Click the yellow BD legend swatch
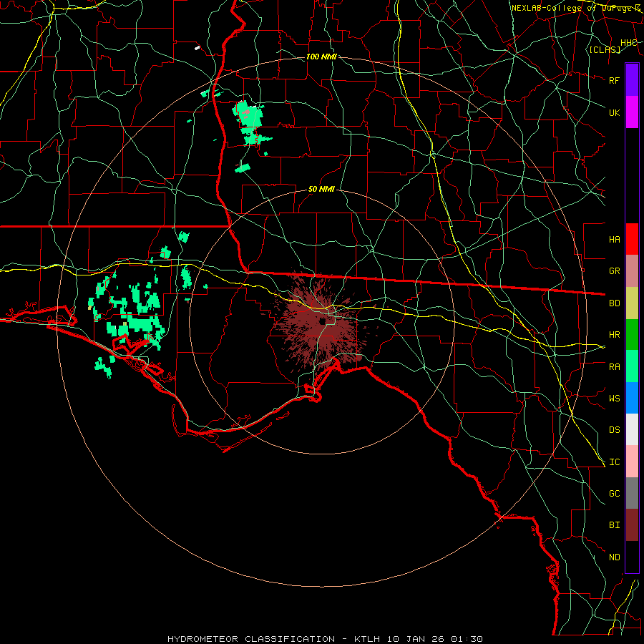Screen dimensions: 644x644 click(x=632, y=303)
